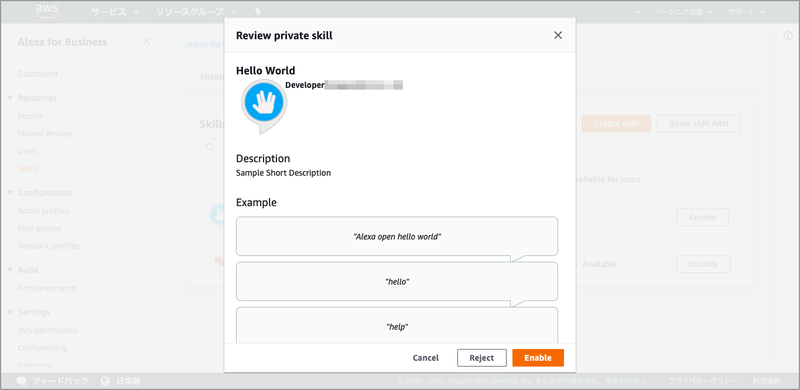Screen dimensions: 800x390
Task: Click the Alexa for Business sidebar title
Action: pos(62,42)
